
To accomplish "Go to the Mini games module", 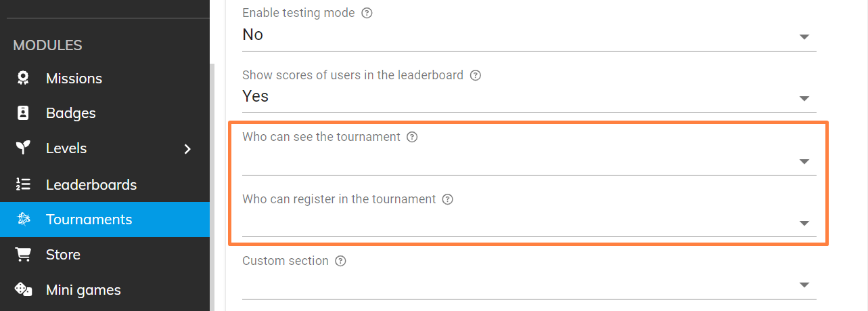I will (83, 290).
